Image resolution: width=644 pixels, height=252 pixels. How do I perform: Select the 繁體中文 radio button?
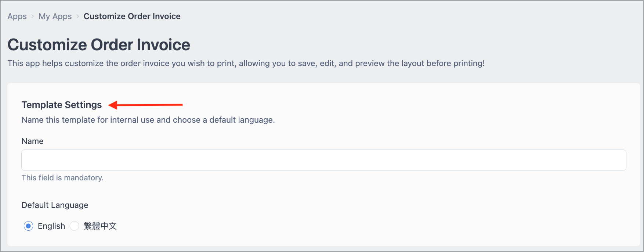pyautogui.click(x=75, y=226)
